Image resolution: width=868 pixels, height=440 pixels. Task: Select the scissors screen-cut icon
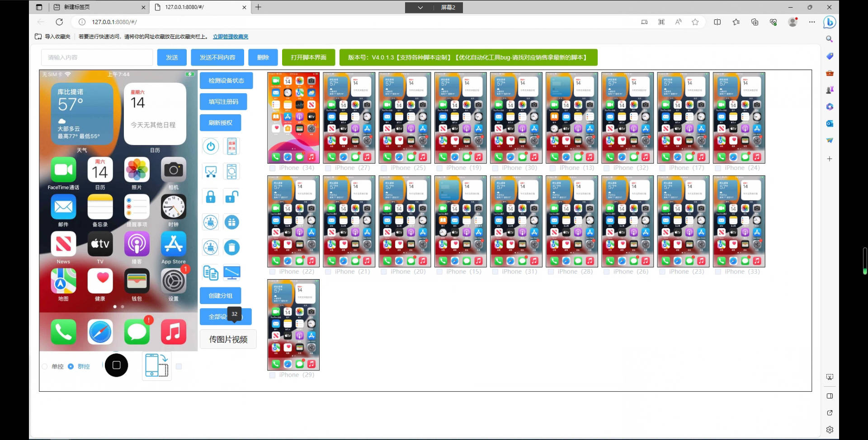[210, 171]
